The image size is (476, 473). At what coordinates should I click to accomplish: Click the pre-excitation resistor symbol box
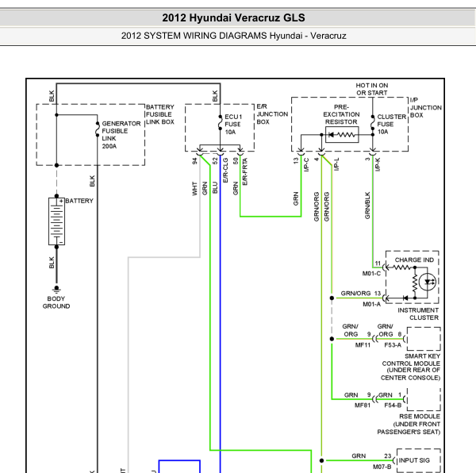click(342, 134)
